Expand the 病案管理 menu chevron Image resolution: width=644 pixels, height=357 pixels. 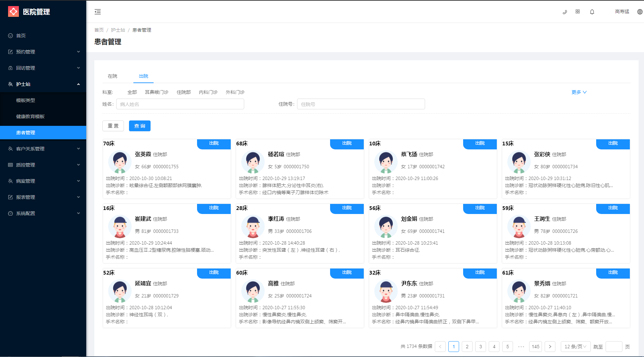pos(78,181)
